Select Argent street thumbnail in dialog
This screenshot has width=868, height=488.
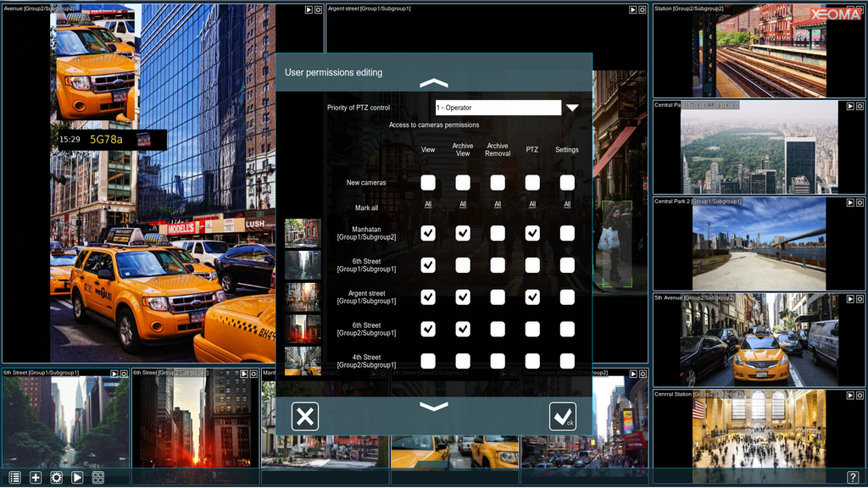pyautogui.click(x=303, y=297)
